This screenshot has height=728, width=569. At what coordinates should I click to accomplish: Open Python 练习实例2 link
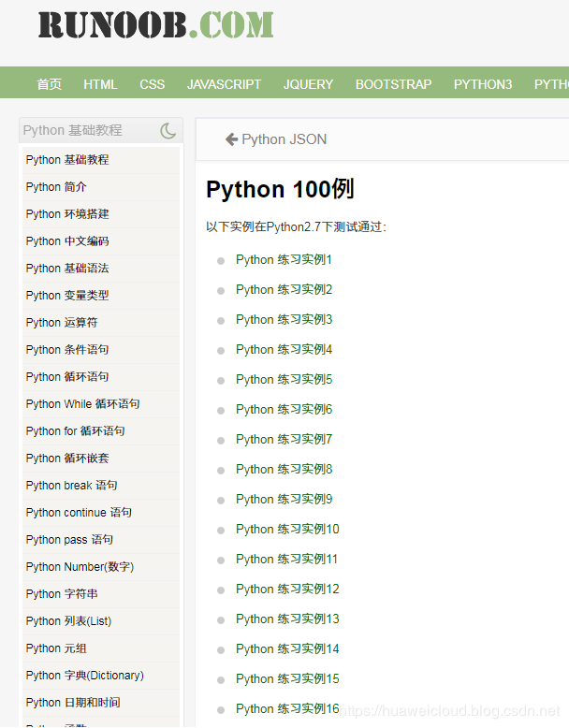pos(284,290)
